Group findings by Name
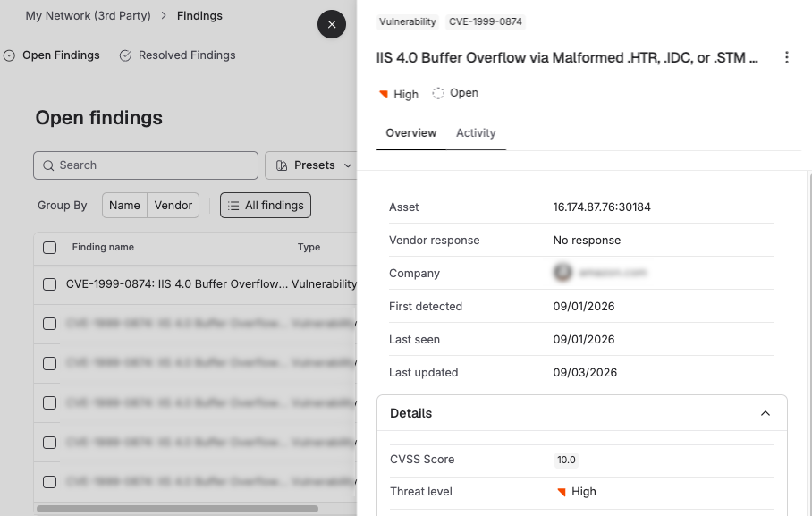Screen dimensions: 812x516 pos(124,206)
